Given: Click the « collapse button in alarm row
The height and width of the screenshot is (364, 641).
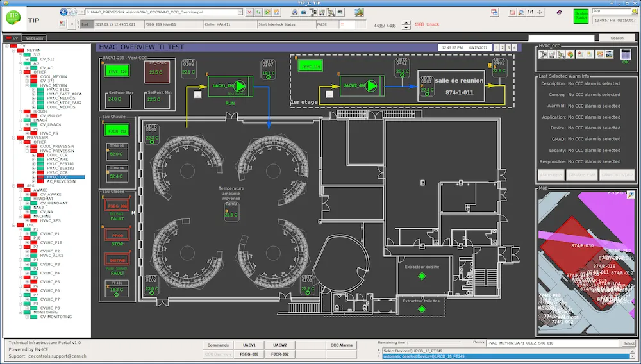Looking at the screenshot, I should [72, 24].
